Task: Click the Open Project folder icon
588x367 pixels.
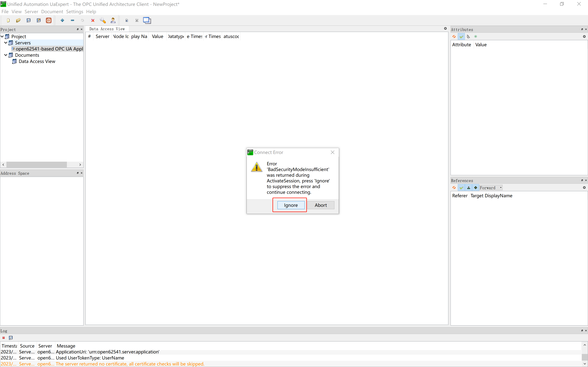Action: coord(18,20)
